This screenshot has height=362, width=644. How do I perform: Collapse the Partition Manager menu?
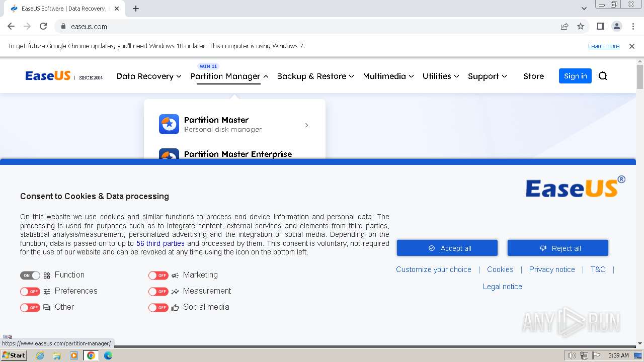coord(229,76)
